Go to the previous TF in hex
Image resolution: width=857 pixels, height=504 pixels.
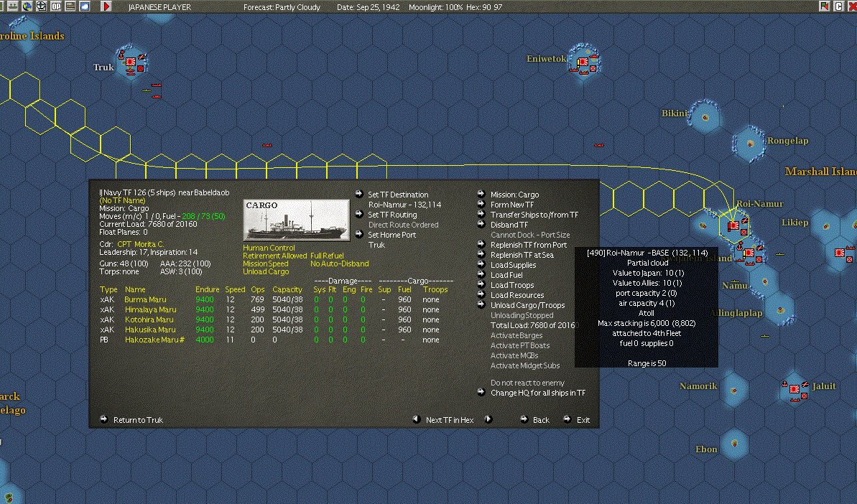coord(417,419)
